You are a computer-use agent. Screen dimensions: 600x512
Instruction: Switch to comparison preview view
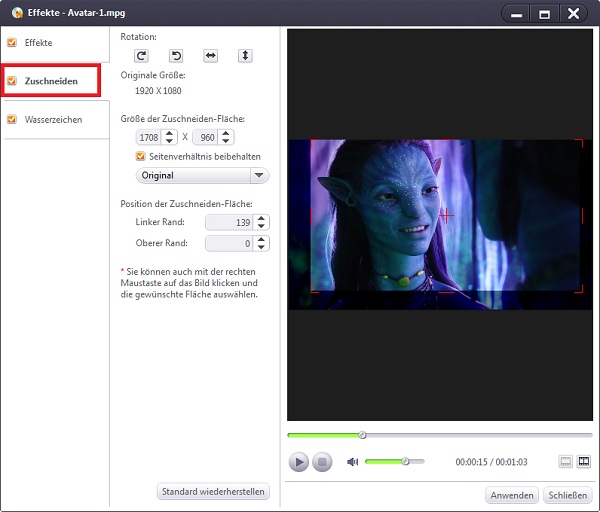click(584, 461)
